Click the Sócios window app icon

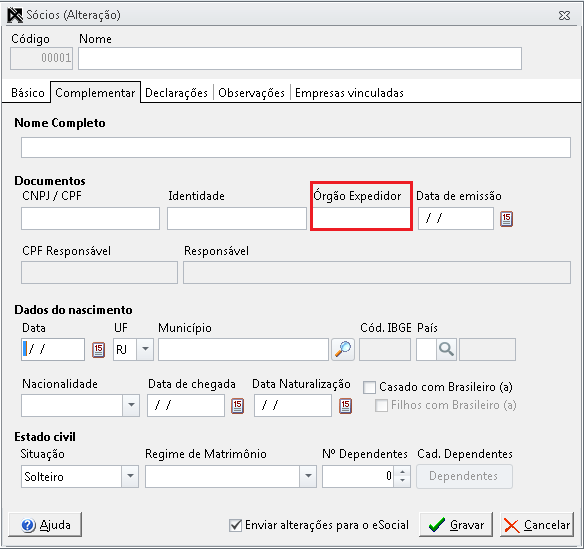click(x=15, y=15)
